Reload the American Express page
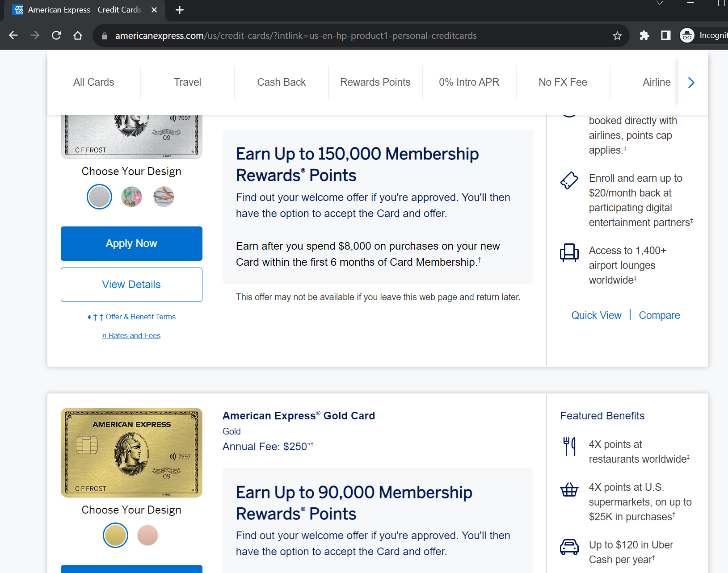This screenshot has height=573, width=728. [x=56, y=35]
